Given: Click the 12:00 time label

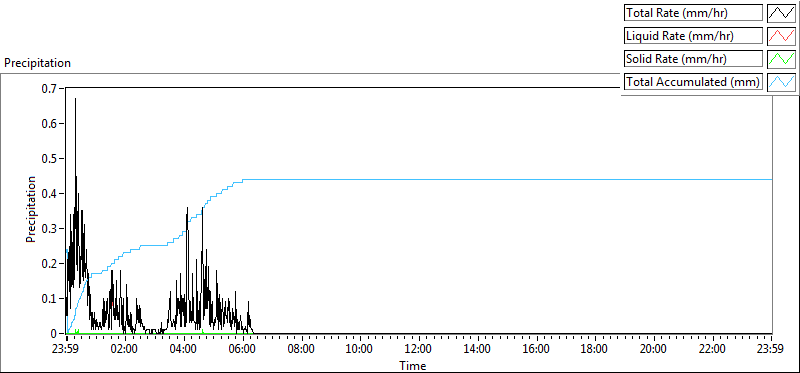Looking at the screenshot, I should (419, 350).
